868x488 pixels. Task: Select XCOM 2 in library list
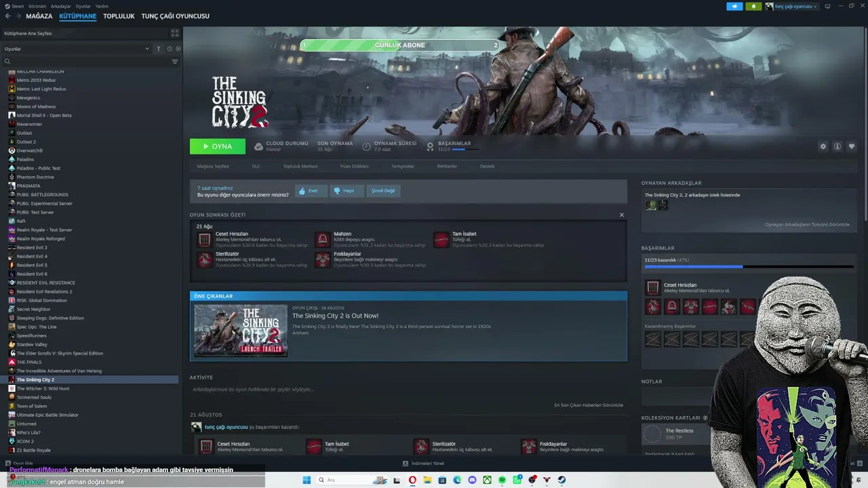pyautogui.click(x=25, y=441)
